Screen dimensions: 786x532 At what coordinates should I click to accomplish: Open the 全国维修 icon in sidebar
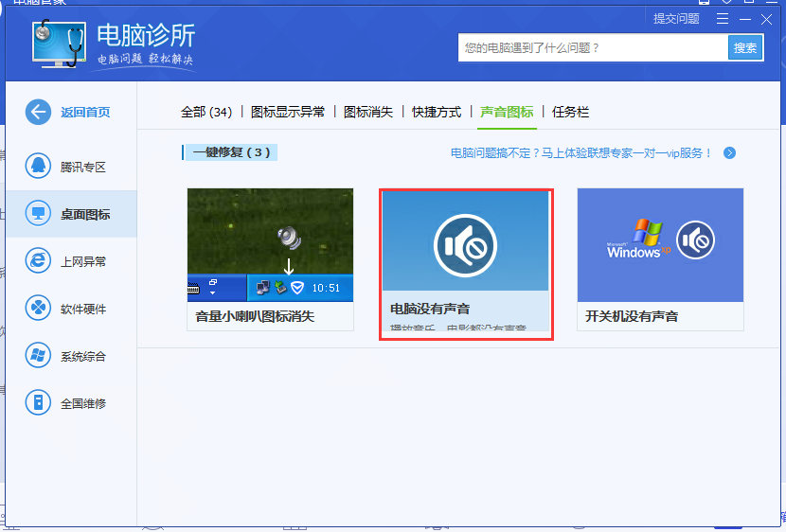pos(38,402)
